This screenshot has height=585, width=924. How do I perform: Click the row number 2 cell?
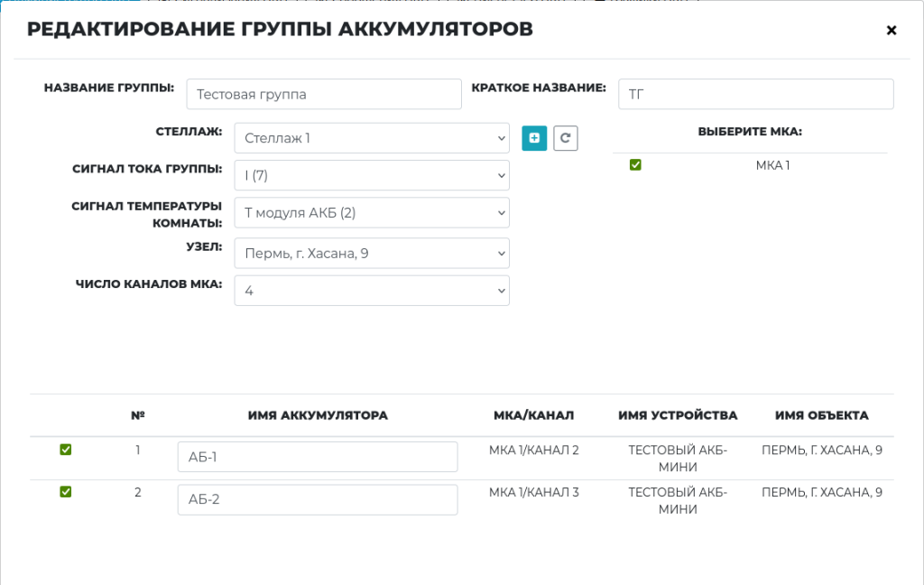coord(138,492)
